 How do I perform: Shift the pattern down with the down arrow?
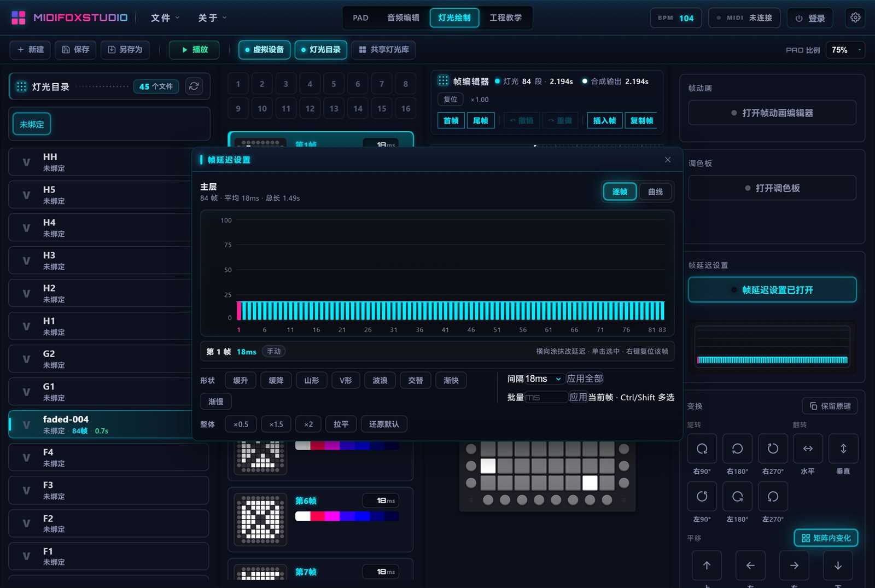[838, 566]
